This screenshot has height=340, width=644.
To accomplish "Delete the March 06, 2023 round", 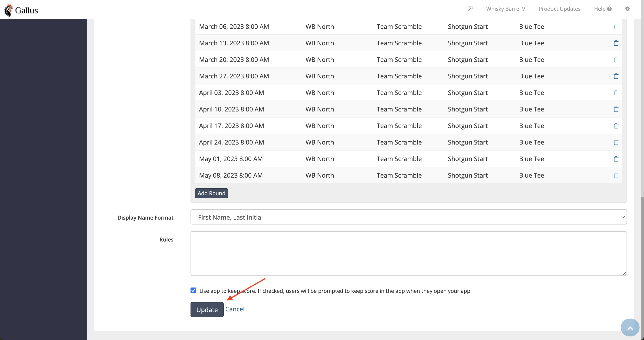I will click(x=616, y=27).
